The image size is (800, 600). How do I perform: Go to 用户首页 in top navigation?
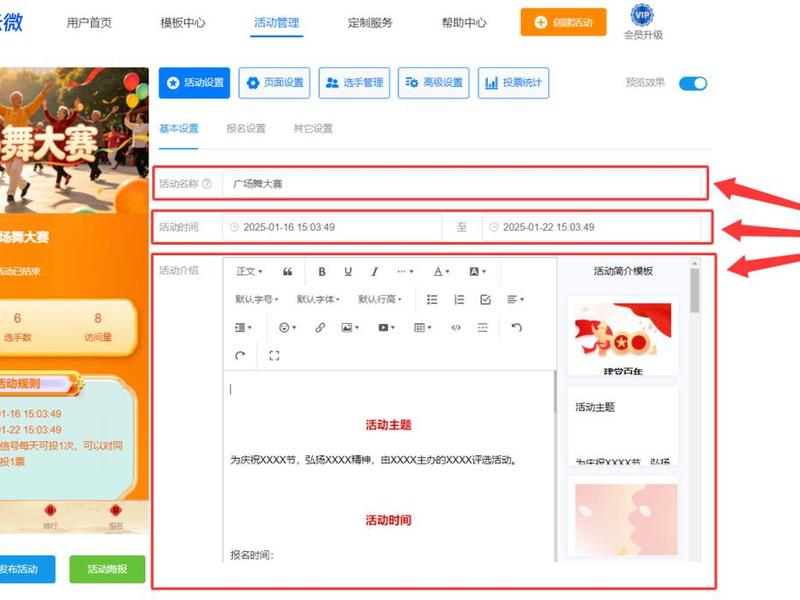tap(89, 23)
